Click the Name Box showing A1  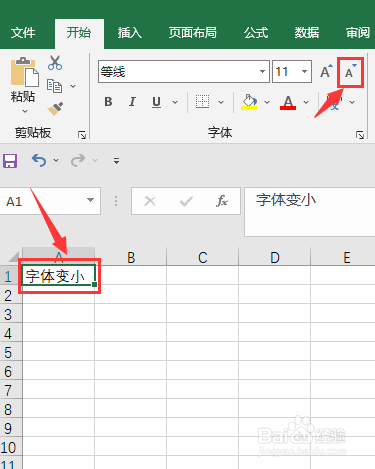click(x=43, y=201)
